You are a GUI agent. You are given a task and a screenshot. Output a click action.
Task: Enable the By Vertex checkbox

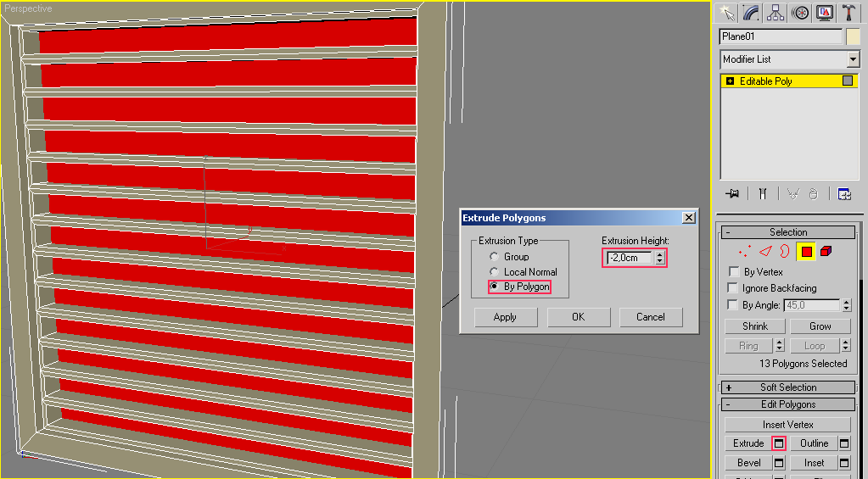pyautogui.click(x=734, y=271)
